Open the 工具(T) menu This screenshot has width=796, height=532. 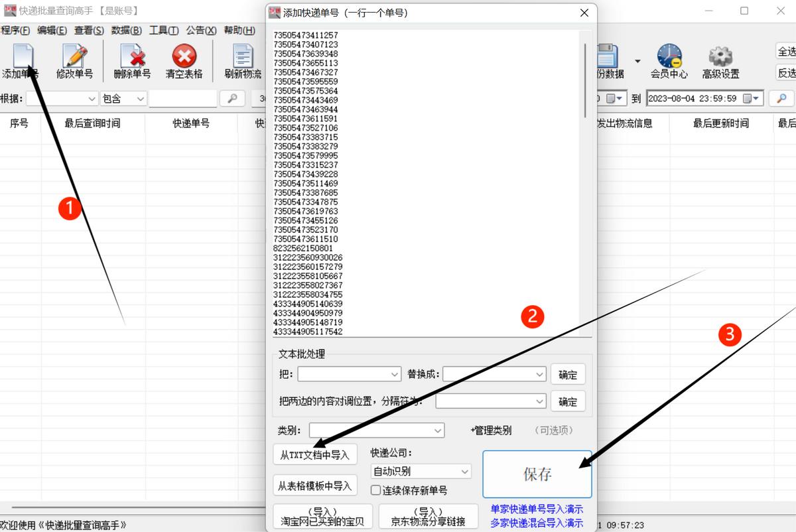[x=163, y=31]
